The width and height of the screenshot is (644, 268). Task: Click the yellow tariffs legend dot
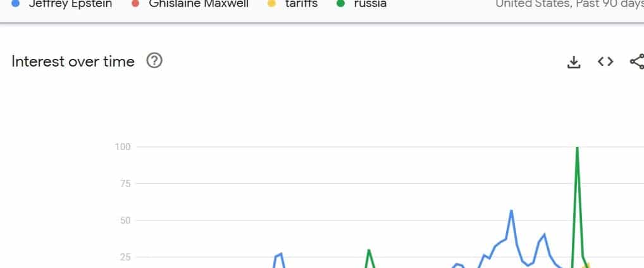tap(271, 4)
